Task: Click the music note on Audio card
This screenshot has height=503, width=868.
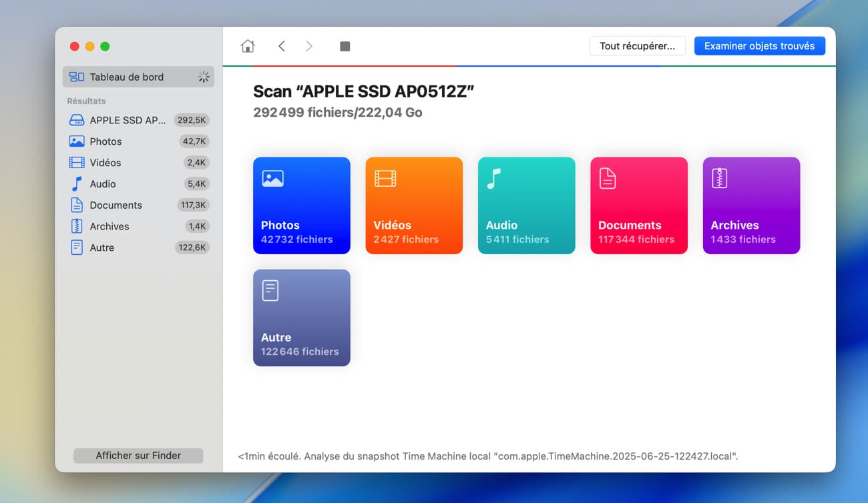Action: pos(493,178)
